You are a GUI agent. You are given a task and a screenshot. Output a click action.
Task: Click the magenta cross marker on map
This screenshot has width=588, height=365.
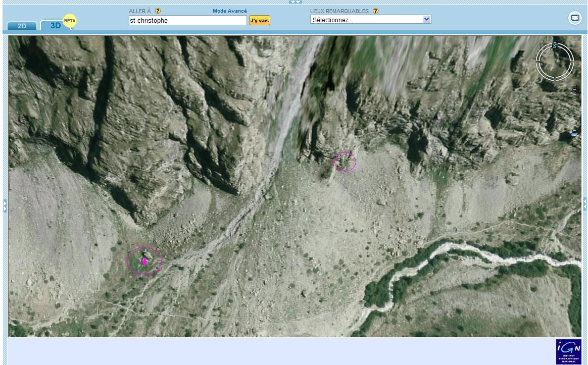point(144,262)
